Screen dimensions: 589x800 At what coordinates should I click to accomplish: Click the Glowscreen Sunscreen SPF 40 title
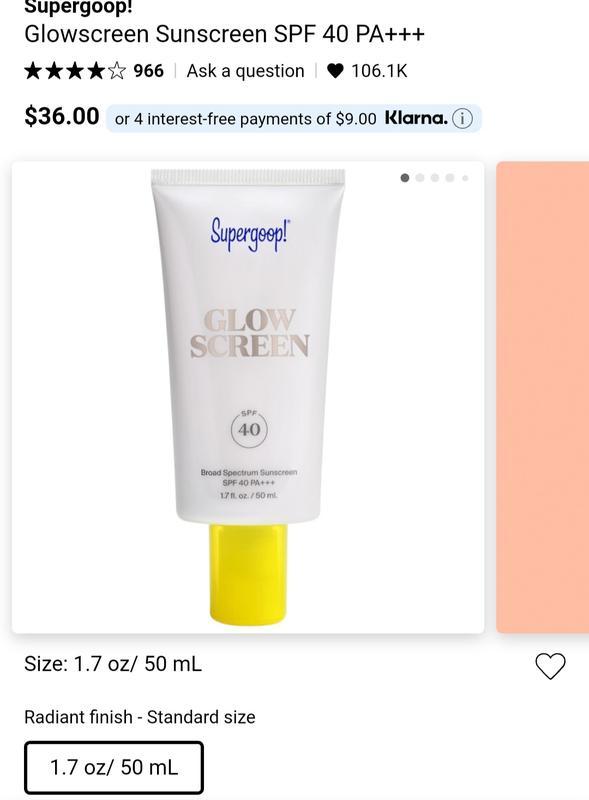pos(224,34)
